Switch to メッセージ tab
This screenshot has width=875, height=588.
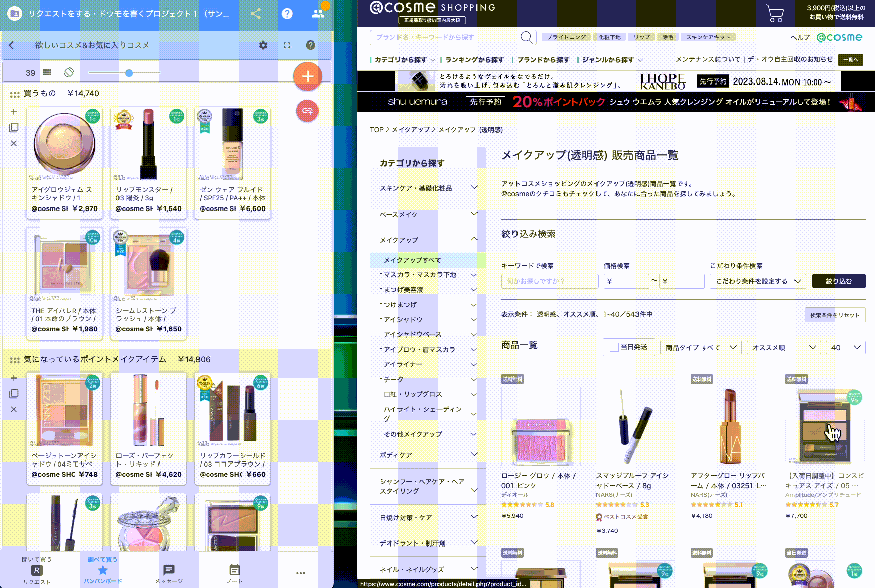click(x=169, y=574)
